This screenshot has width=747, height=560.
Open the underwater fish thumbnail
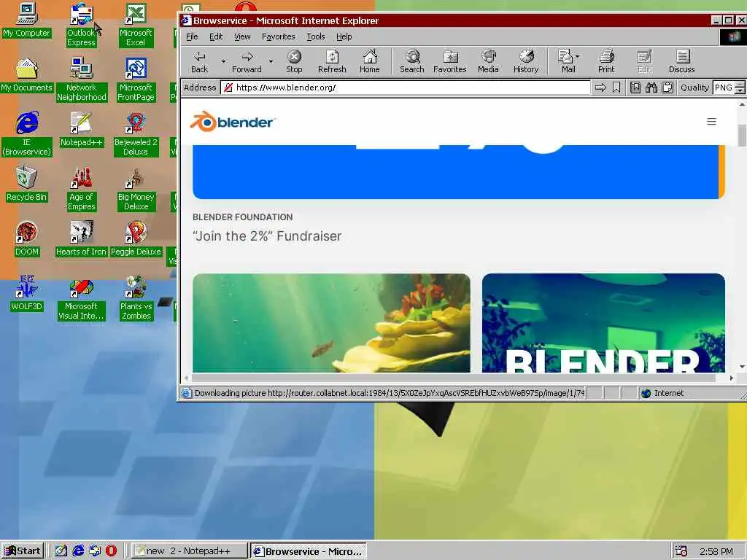331,323
